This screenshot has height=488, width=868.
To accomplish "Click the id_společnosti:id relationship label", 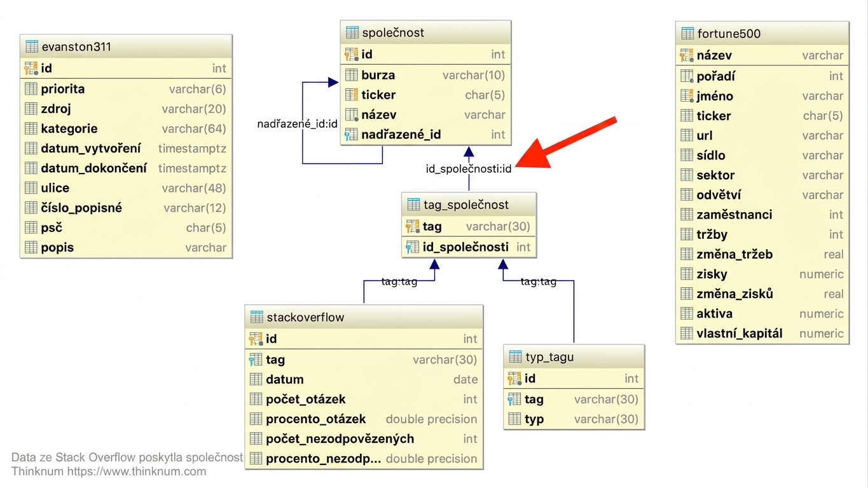I will click(469, 169).
